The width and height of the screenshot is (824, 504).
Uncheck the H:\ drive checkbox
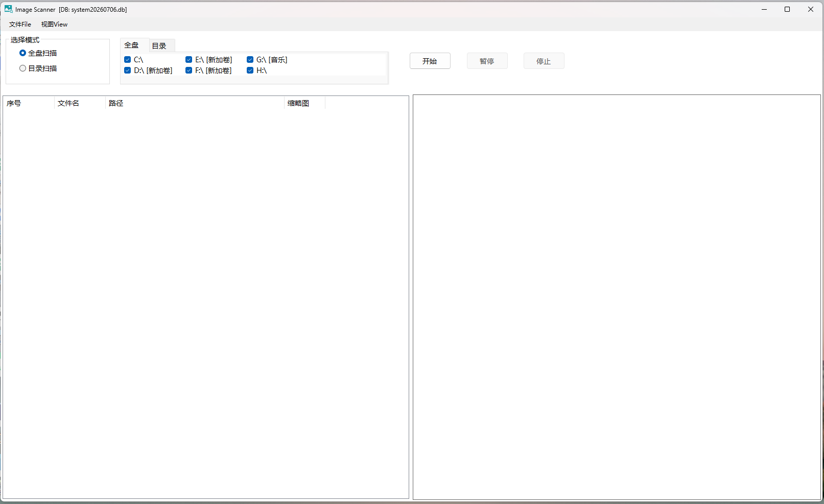(x=250, y=70)
